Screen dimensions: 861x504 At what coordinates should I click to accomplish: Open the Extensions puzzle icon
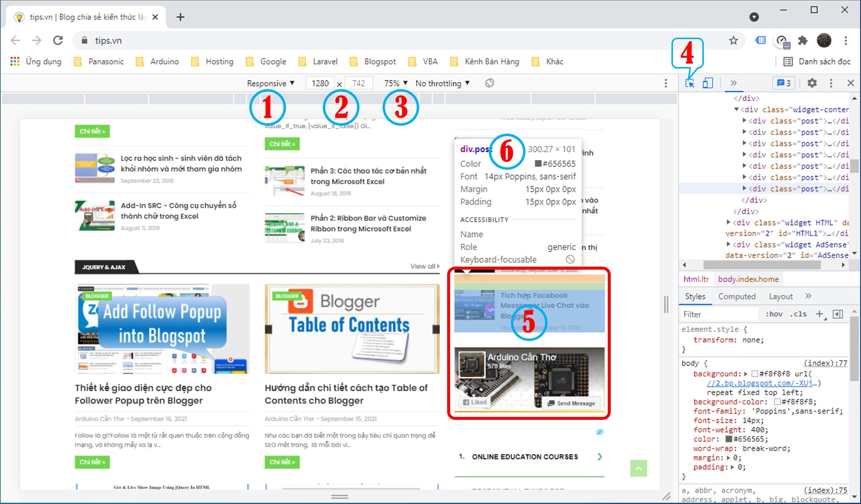803,41
